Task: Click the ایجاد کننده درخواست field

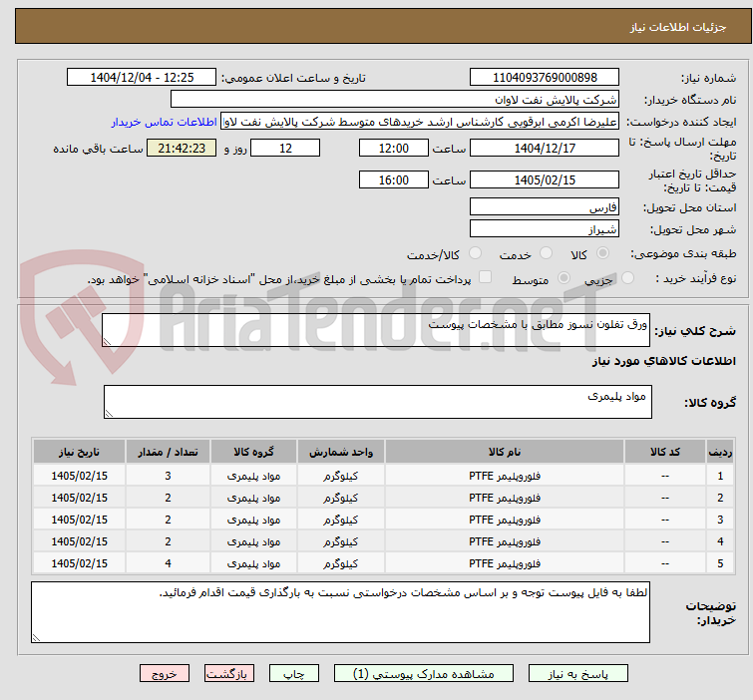Action: tap(419, 122)
